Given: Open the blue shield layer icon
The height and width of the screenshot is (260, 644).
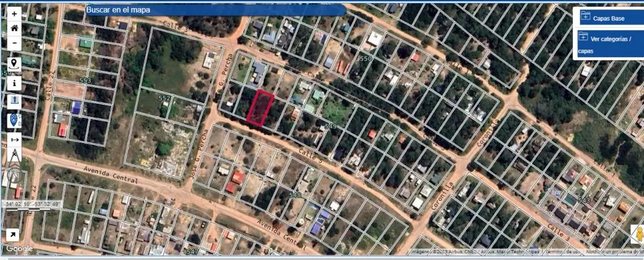Looking at the screenshot, I should point(14,120).
